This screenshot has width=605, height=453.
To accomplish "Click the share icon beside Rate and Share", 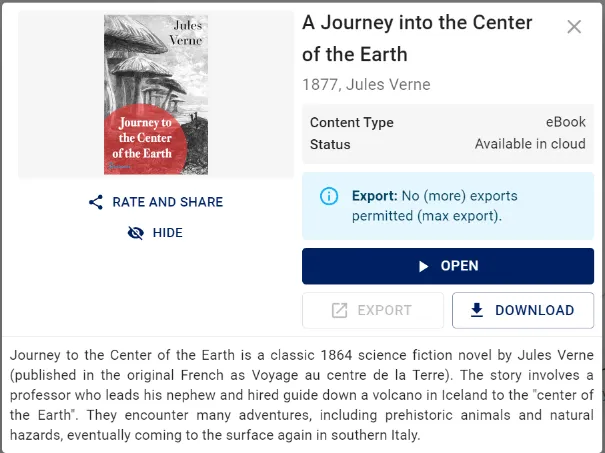I will pyautogui.click(x=96, y=202).
